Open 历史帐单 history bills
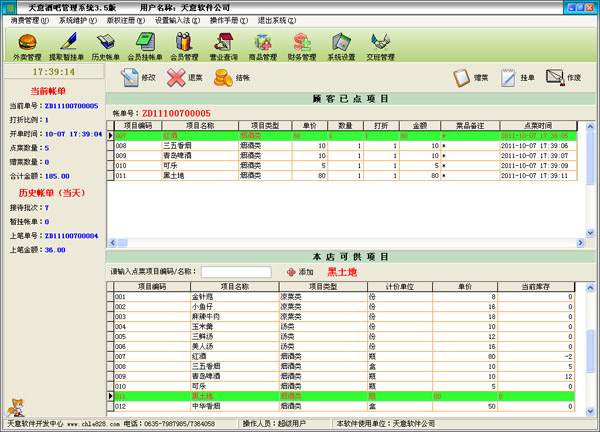Viewport: 600px width, 432px height. (106, 45)
